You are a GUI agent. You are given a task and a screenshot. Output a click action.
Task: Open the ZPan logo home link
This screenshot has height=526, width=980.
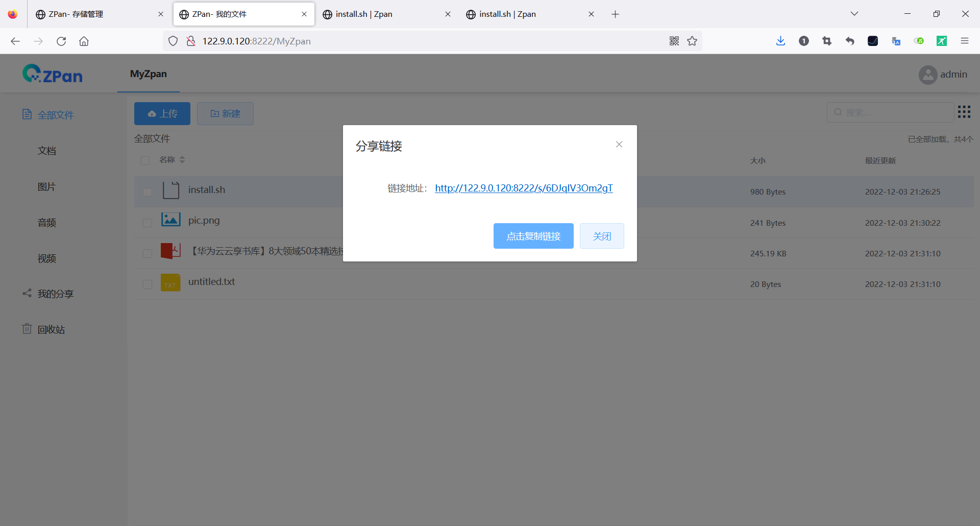click(53, 75)
